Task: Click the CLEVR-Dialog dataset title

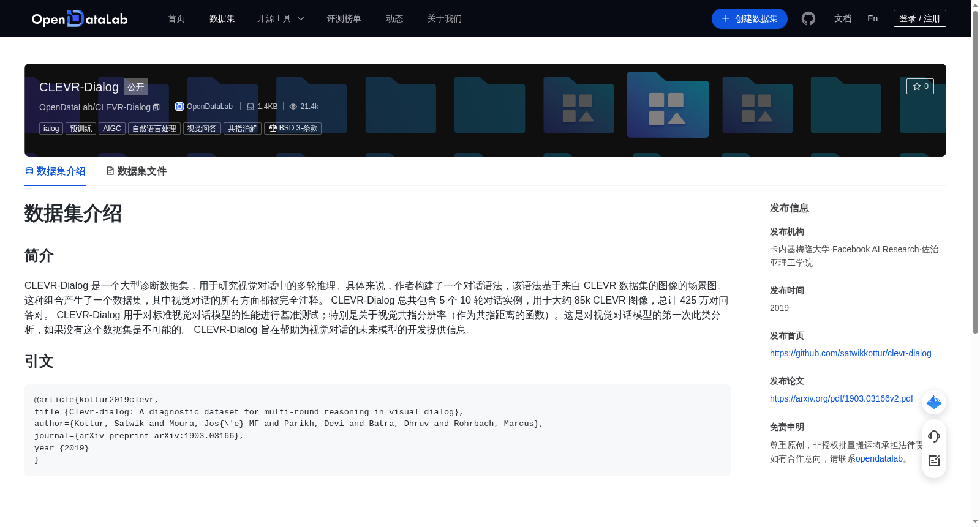Action: pos(79,87)
